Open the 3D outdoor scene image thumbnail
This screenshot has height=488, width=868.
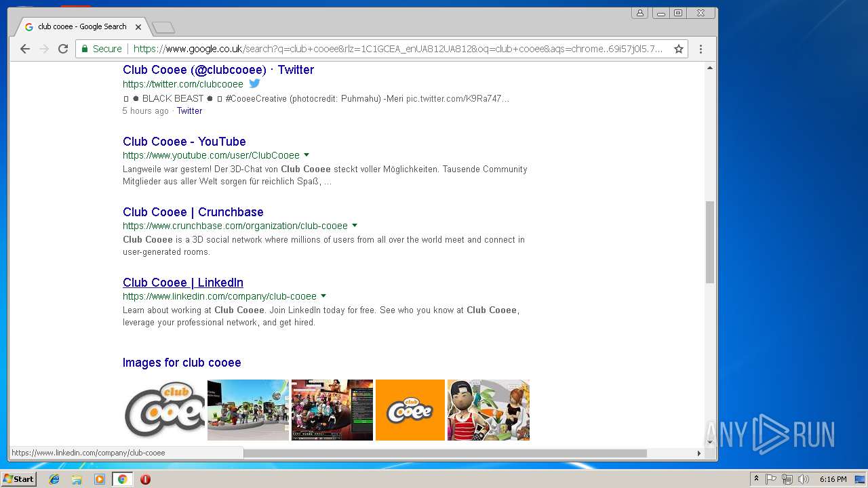coord(248,410)
